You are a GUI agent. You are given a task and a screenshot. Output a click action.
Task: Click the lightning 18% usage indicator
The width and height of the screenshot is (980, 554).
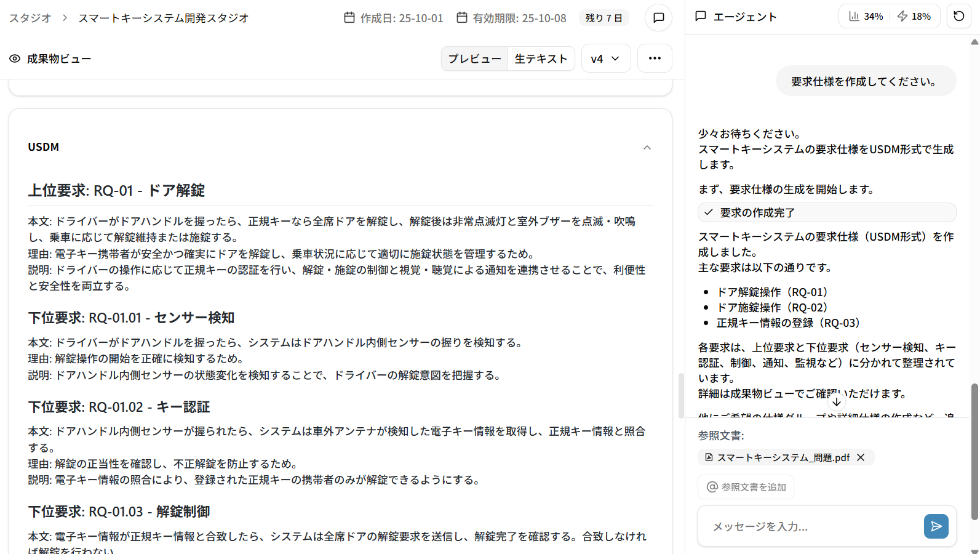[914, 17]
